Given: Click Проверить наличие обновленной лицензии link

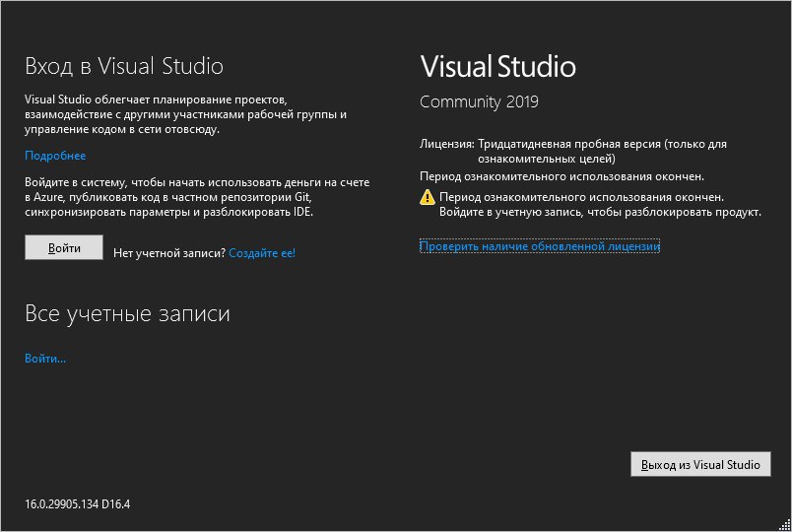Looking at the screenshot, I should pyautogui.click(x=540, y=246).
